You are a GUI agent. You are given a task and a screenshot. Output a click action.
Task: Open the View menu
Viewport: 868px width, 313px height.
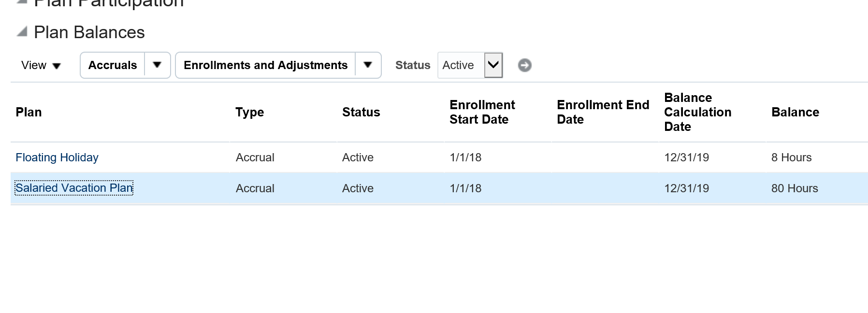click(34, 65)
